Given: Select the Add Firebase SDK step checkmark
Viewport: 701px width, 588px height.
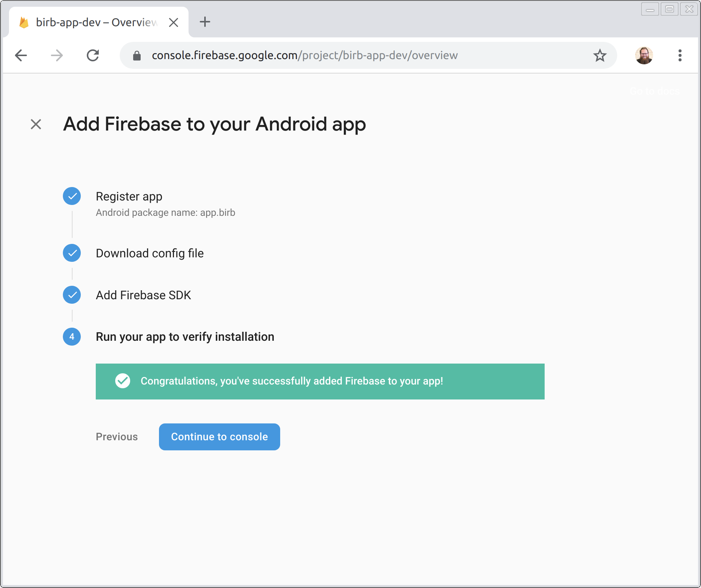Looking at the screenshot, I should 71,295.
